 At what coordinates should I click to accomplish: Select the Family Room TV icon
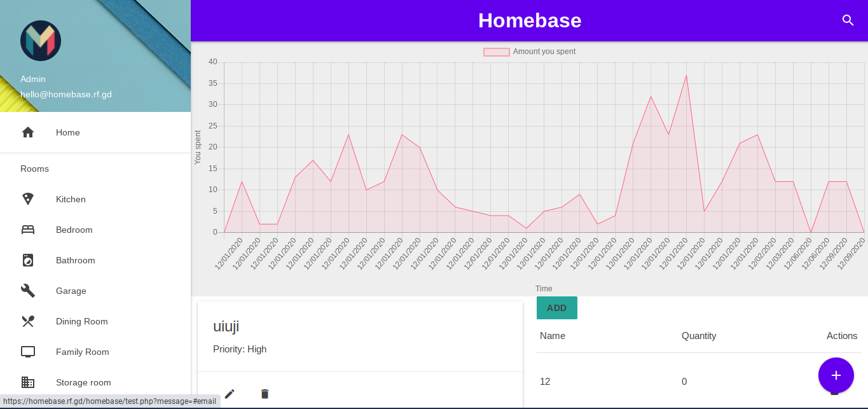point(28,352)
